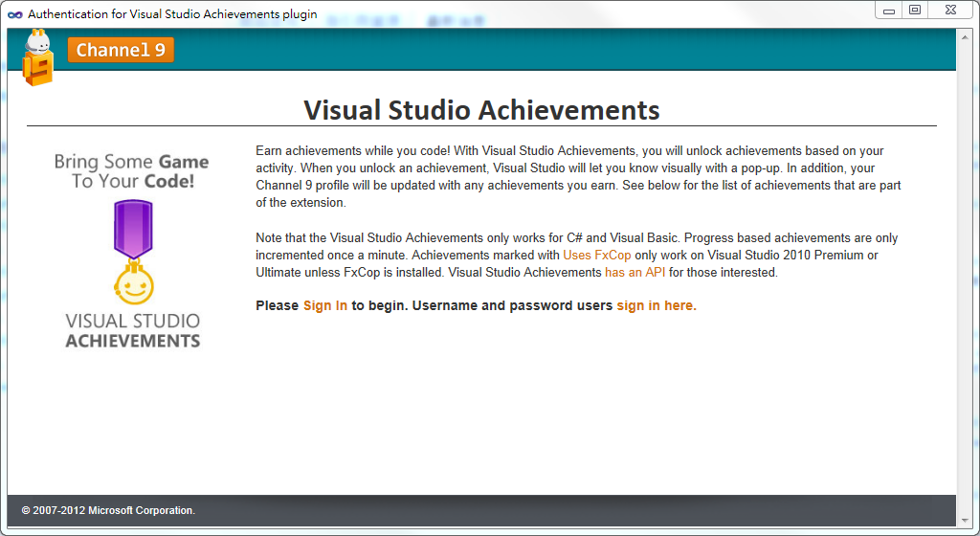980x536 pixels.
Task: Open the Channel 9 orange button
Action: pos(121,50)
